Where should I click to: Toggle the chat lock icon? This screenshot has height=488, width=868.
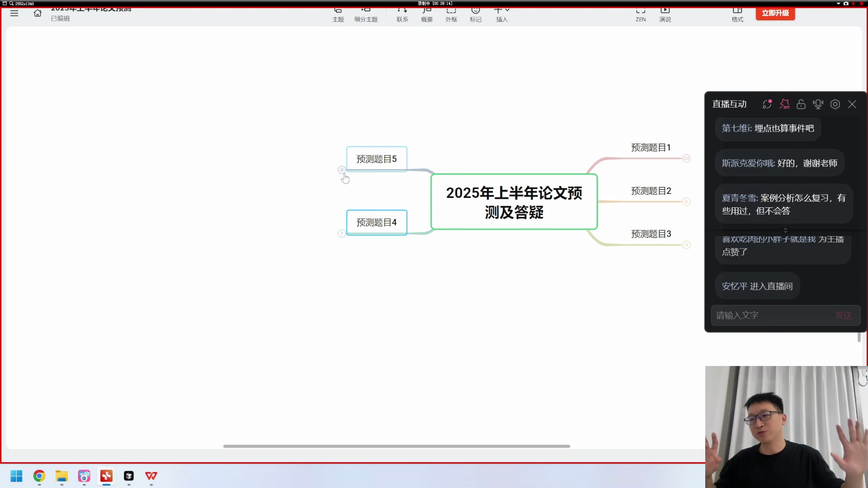(801, 104)
